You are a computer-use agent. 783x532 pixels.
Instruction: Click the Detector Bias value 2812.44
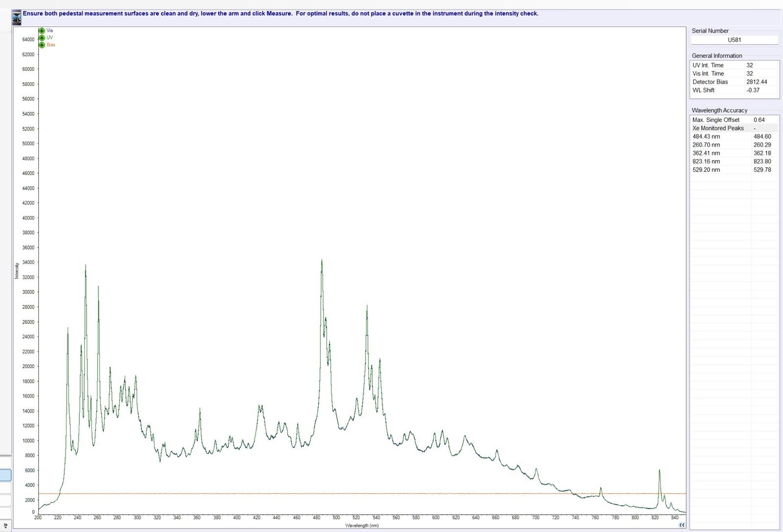click(x=757, y=82)
